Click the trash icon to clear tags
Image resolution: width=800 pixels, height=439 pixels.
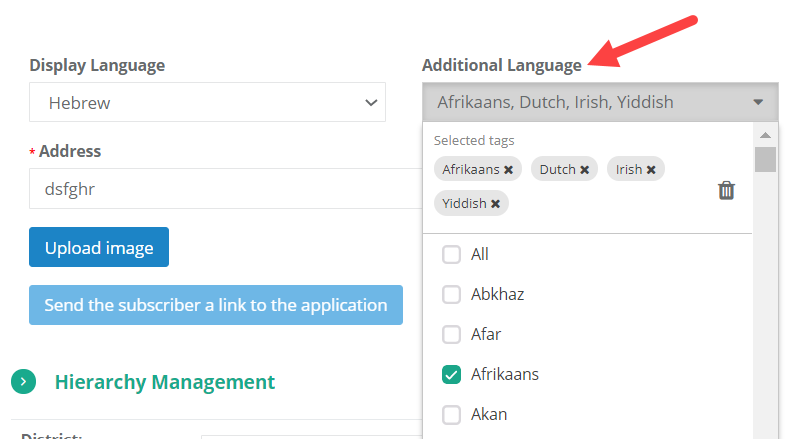click(727, 190)
